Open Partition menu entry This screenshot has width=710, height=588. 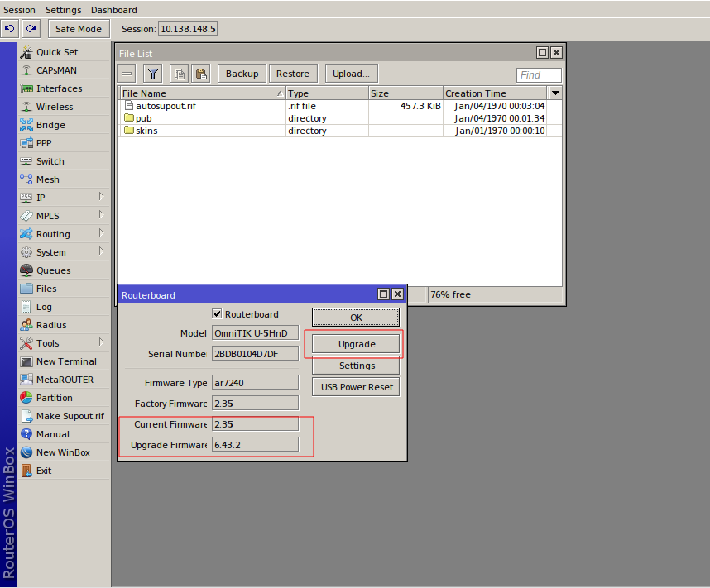coord(64,398)
